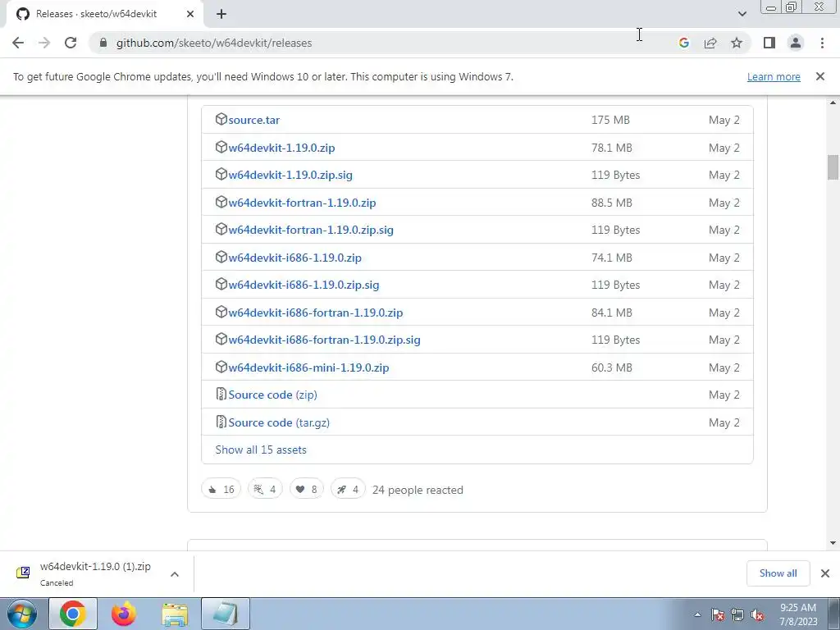This screenshot has height=630, width=840.
Task: Download Source code (tar.gz)
Action: pyautogui.click(x=279, y=422)
